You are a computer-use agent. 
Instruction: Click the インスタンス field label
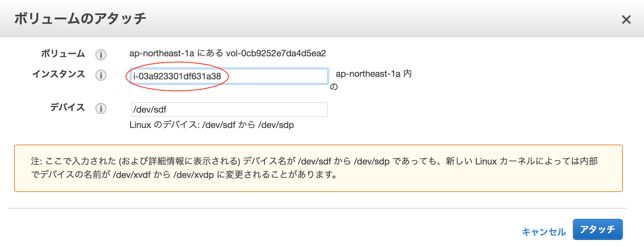point(59,74)
